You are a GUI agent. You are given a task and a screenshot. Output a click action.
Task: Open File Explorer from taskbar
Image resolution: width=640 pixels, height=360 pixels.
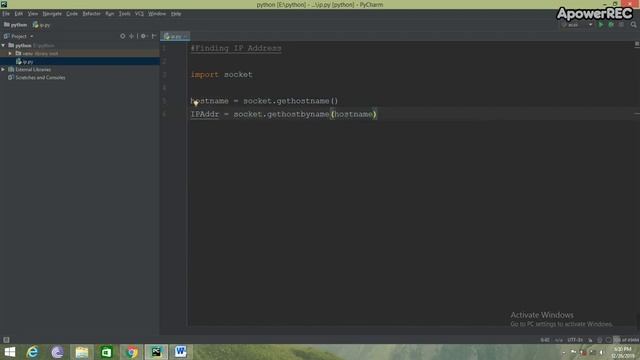click(82, 352)
